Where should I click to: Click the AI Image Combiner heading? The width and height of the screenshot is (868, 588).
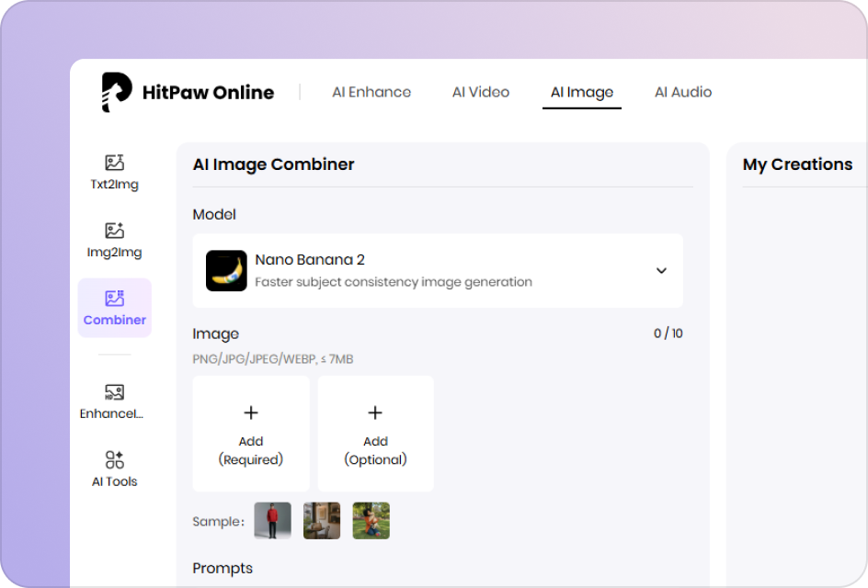click(x=273, y=164)
